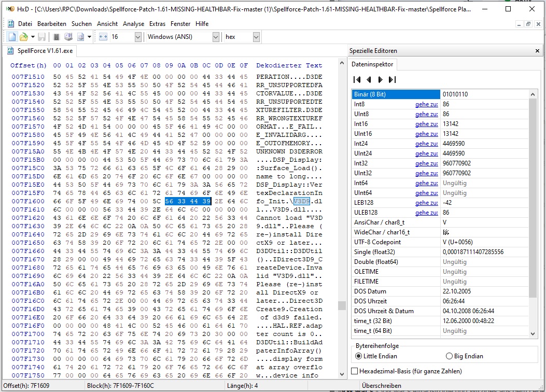
Task: Expand the Windows (ANSI) charset dropdown
Action: tap(216, 37)
